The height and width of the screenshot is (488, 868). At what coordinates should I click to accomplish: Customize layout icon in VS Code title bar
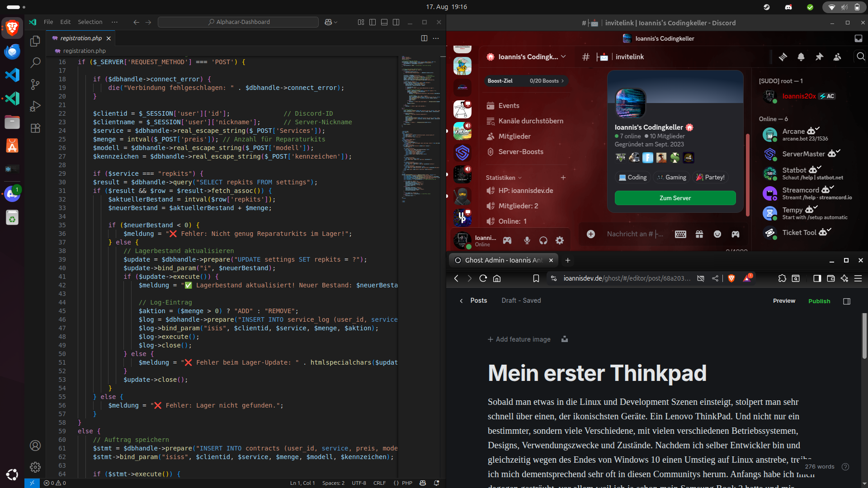(x=361, y=22)
